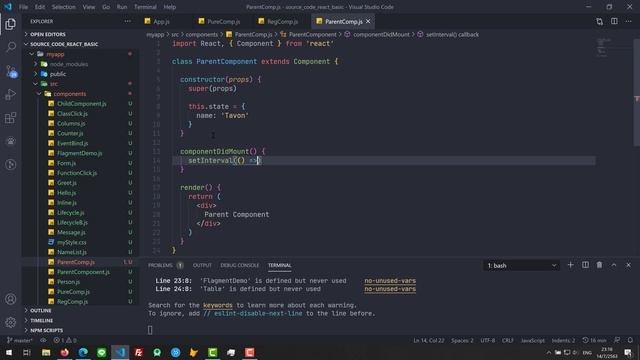
Task: Open the Explorer view in activity bar
Action: 11,24
